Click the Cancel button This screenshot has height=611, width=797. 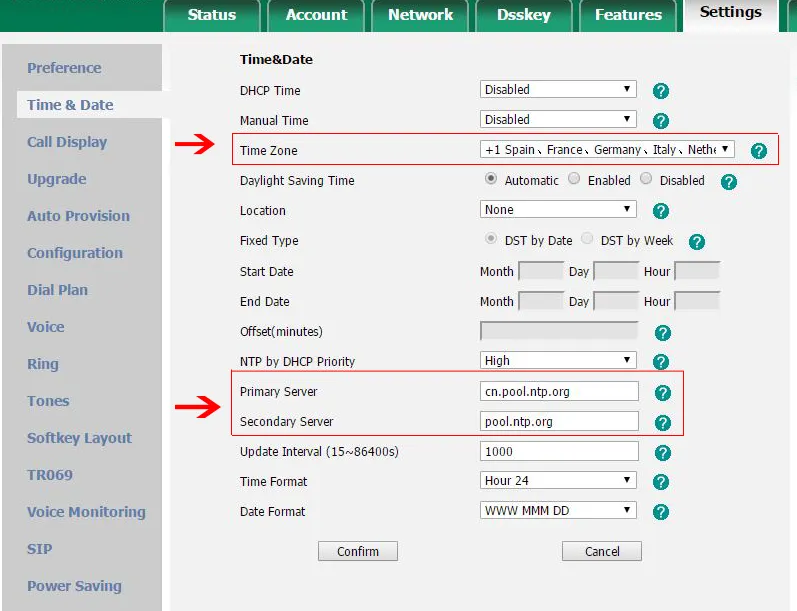pos(601,551)
